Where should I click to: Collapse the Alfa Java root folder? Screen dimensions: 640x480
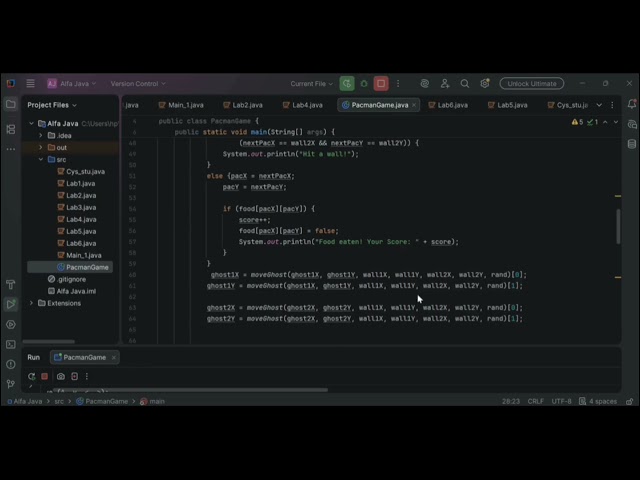[31, 123]
